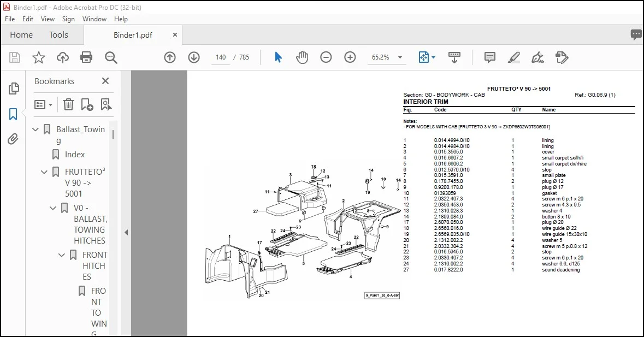Go to the next page with the down arrow
The width and height of the screenshot is (644, 337).
point(194,57)
